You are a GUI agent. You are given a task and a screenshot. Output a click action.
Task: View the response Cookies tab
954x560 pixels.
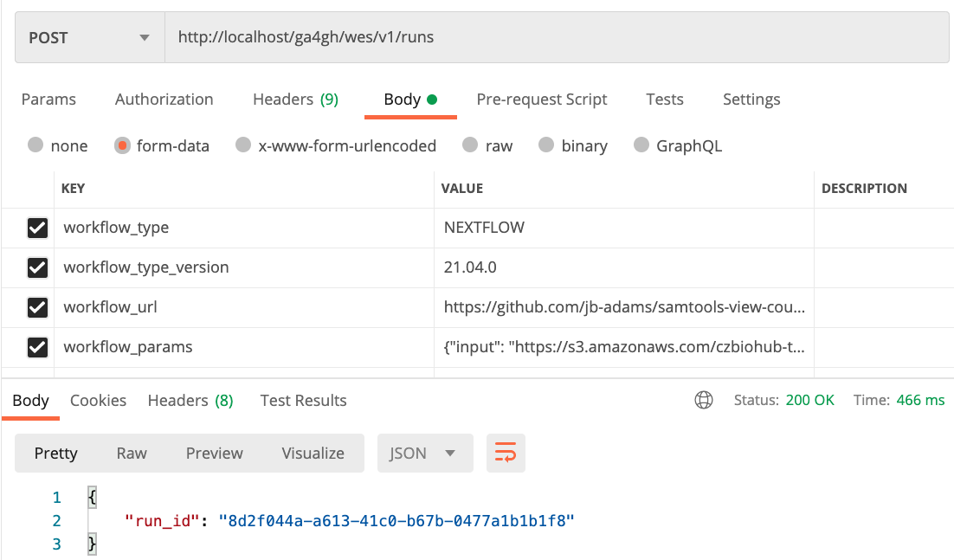pos(98,400)
